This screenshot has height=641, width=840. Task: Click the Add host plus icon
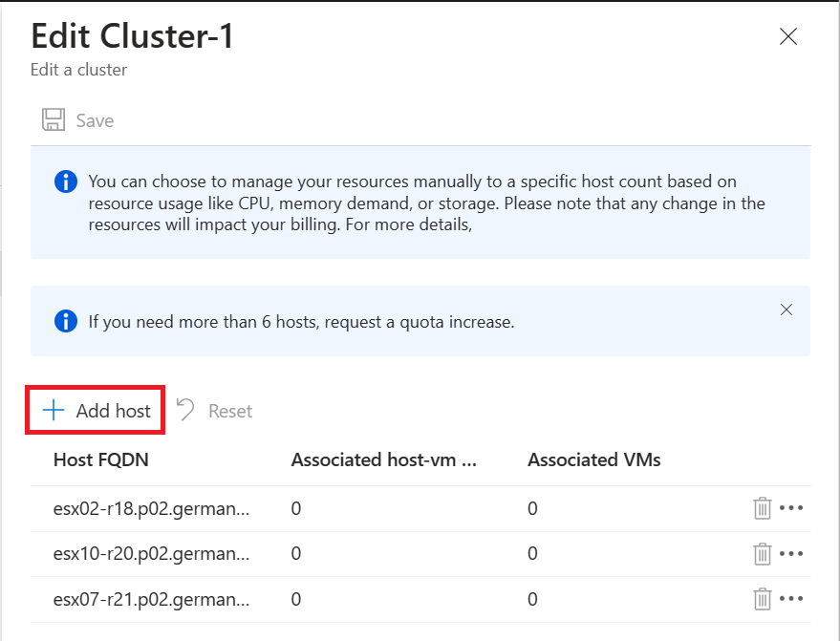point(54,411)
